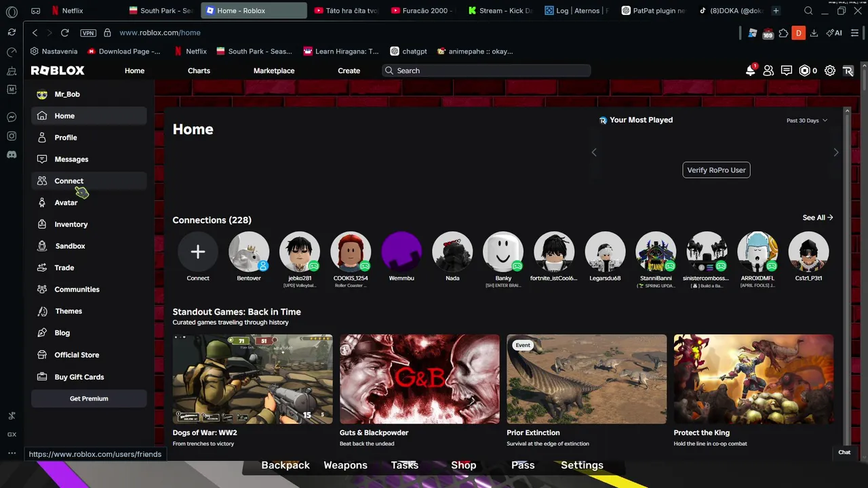
Task: Click Home in the top navigation
Action: [134, 70]
